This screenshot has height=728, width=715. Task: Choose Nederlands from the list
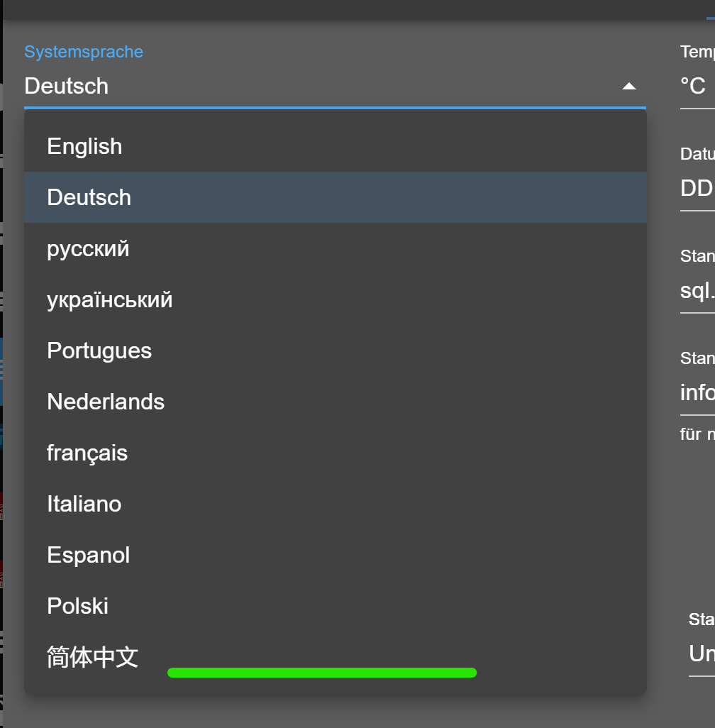click(106, 402)
